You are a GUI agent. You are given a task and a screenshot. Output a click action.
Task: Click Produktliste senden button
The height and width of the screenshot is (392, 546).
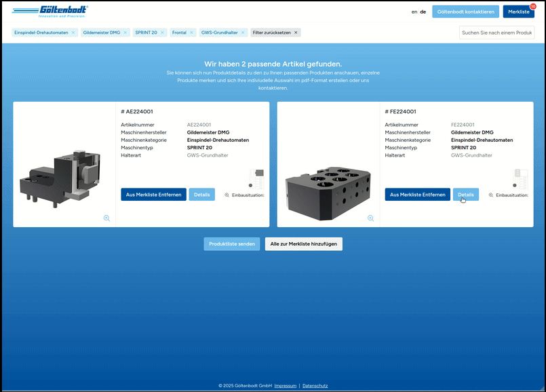232,244
